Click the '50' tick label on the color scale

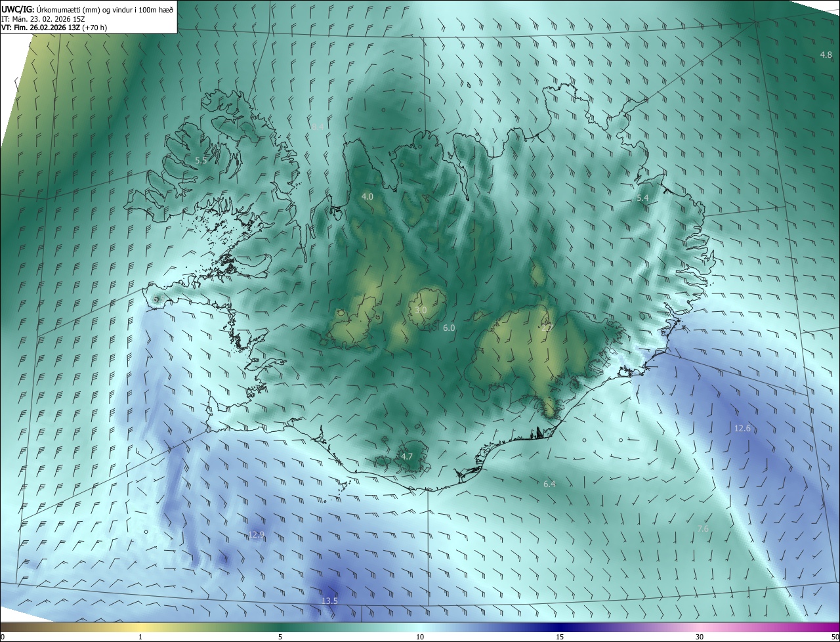click(835, 637)
